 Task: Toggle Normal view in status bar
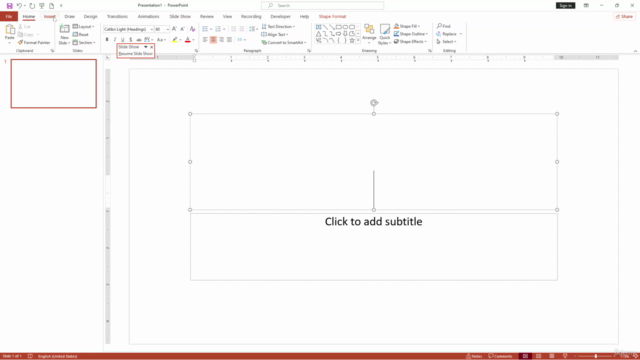pos(525,356)
